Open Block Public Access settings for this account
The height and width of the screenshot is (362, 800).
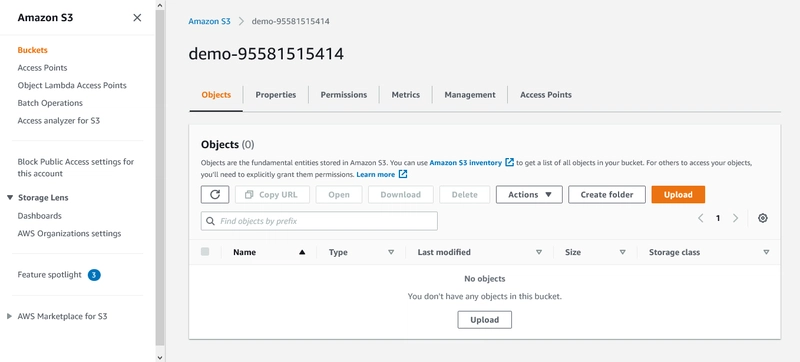coord(76,168)
